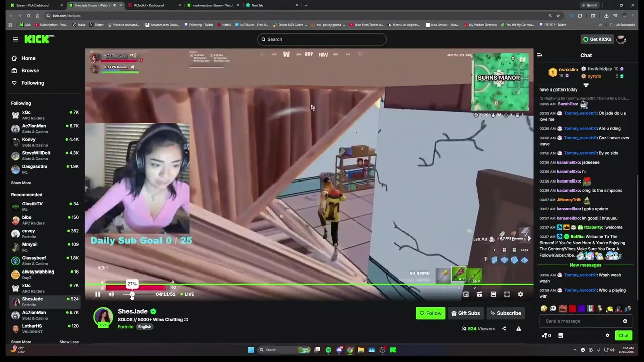The image size is (644, 362).
Task: Pause the stream playback
Action: (x=98, y=294)
